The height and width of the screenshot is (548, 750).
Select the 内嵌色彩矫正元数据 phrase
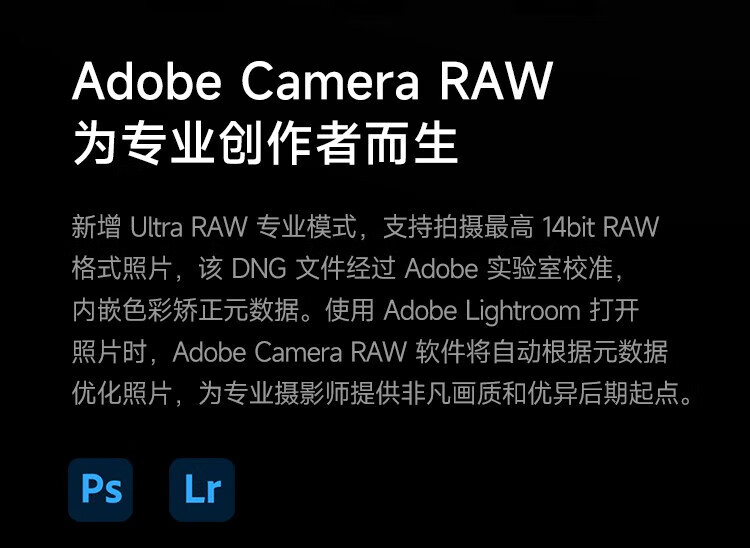186,311
